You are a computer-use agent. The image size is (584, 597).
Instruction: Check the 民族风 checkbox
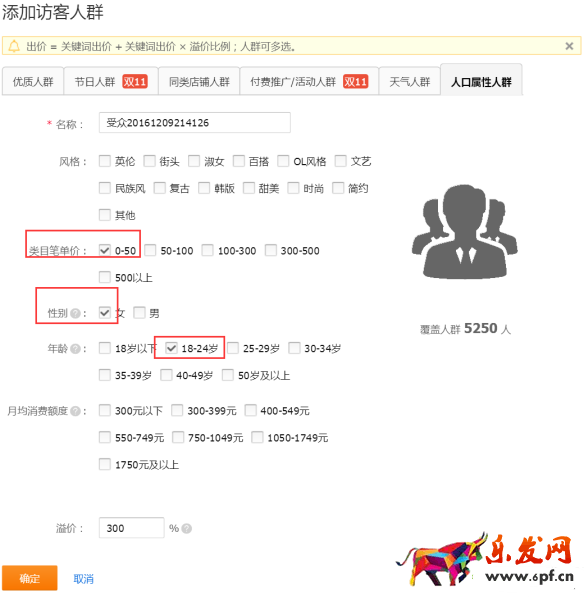click(x=105, y=188)
